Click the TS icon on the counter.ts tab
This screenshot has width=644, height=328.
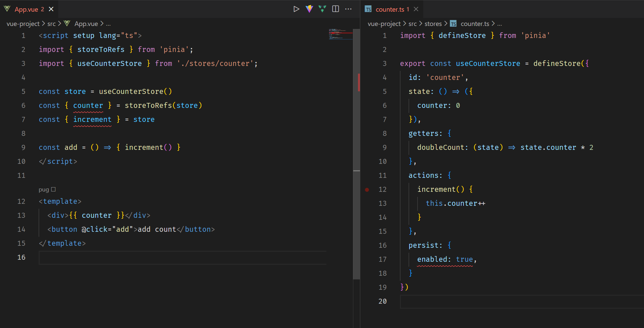(368, 9)
